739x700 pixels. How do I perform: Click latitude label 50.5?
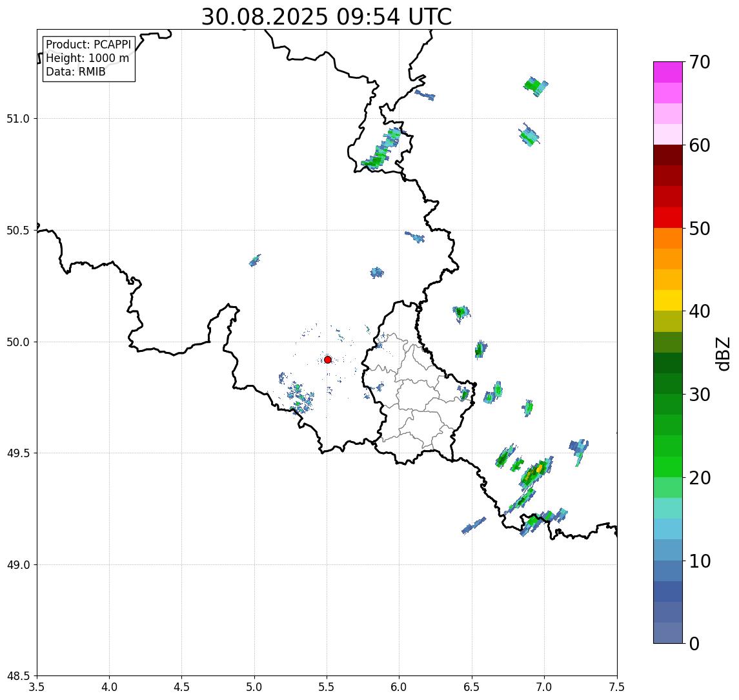(18, 231)
